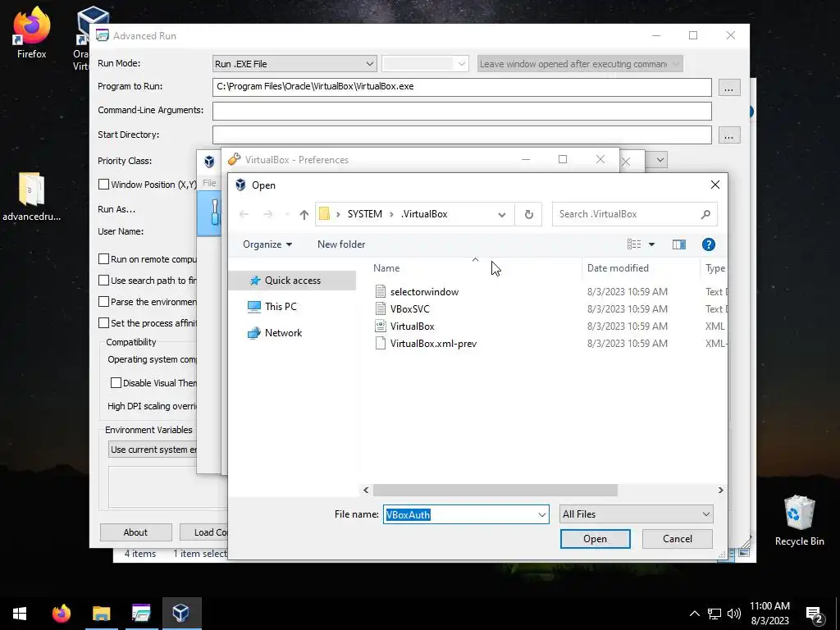Screen dimensions: 840x630
Task: Open the environment variables dropdown in Advanced Run
Action: (153, 450)
